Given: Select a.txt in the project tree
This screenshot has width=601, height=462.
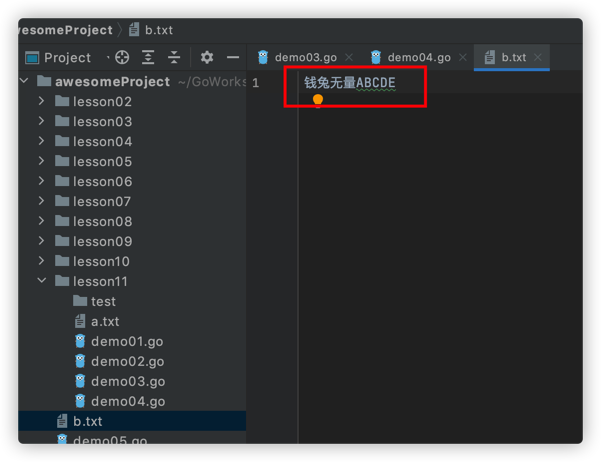Looking at the screenshot, I should click(105, 321).
